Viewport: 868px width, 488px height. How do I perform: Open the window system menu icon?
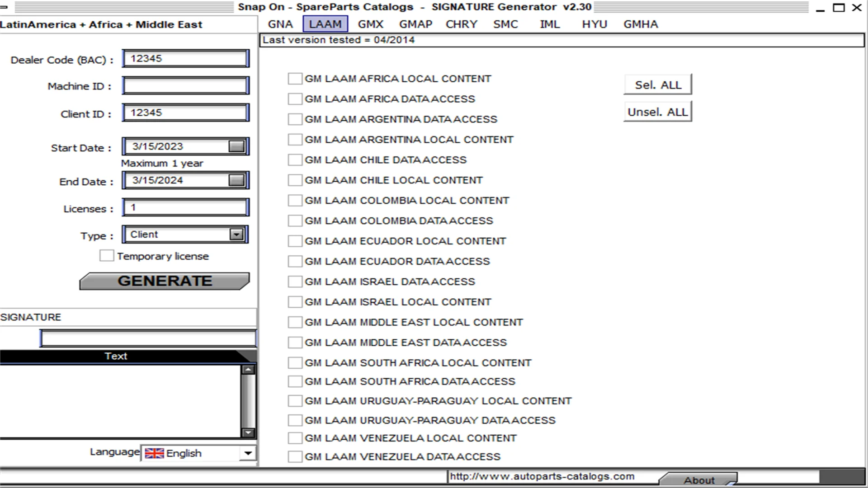click(4, 7)
